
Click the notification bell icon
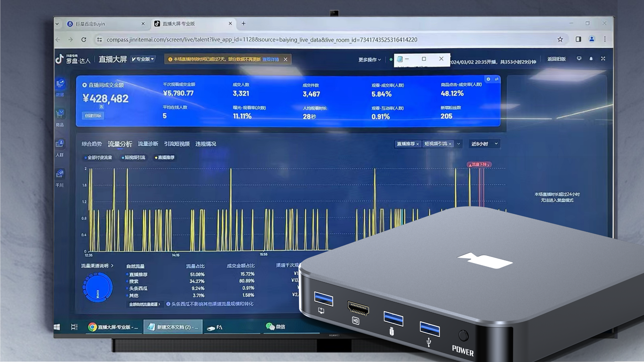click(591, 59)
